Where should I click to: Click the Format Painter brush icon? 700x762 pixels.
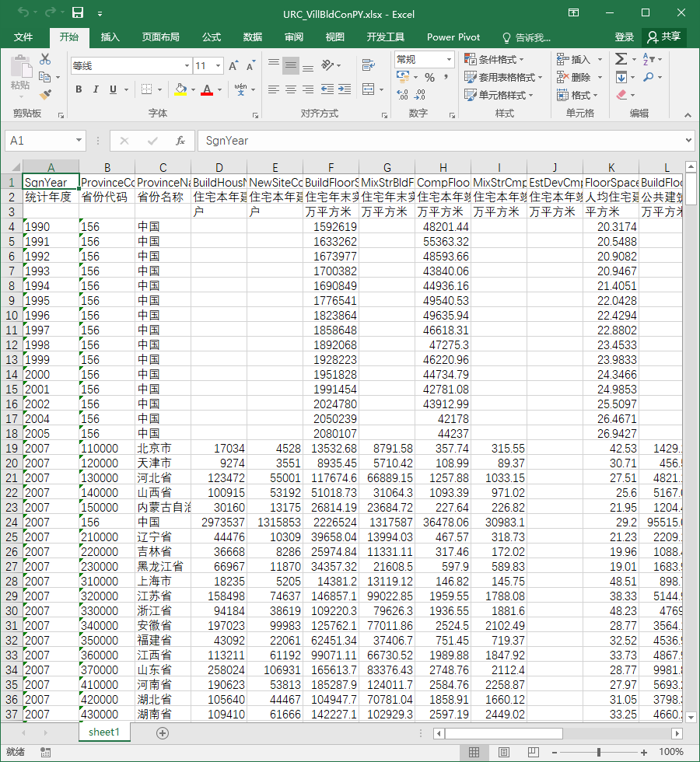45,94
